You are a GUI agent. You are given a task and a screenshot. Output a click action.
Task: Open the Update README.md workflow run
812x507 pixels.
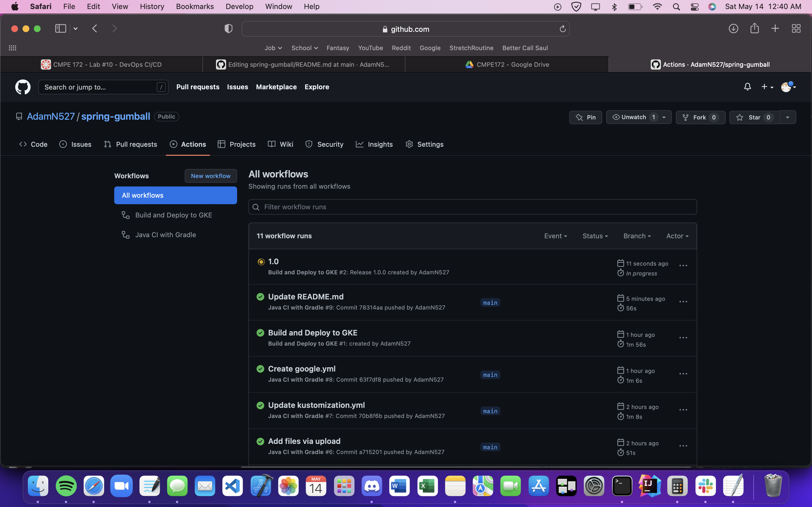306,297
